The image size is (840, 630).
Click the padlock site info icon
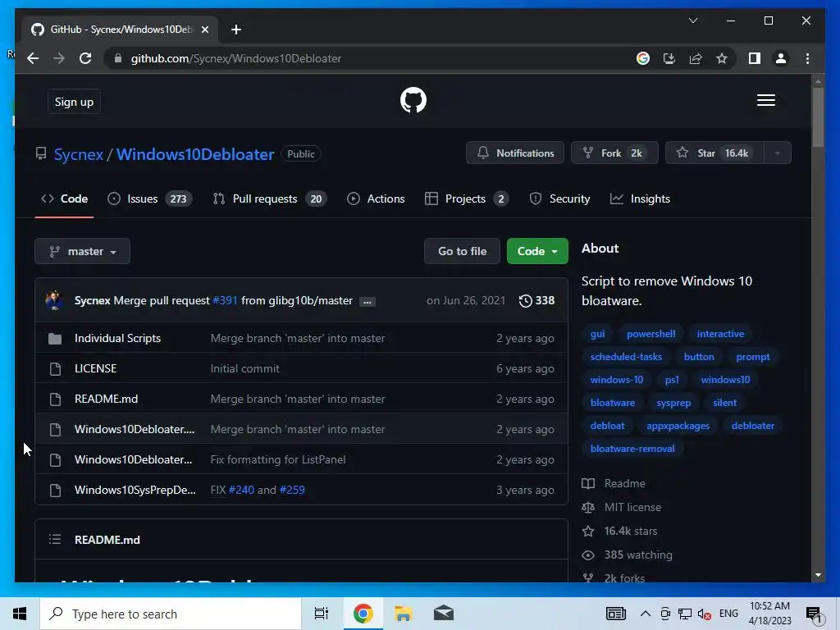coord(118,58)
